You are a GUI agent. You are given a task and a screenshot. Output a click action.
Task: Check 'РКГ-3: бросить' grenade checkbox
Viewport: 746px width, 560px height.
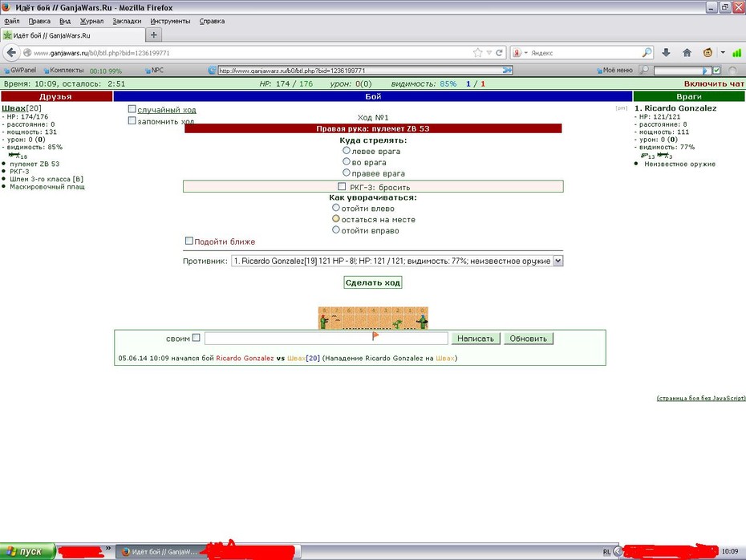(x=342, y=186)
